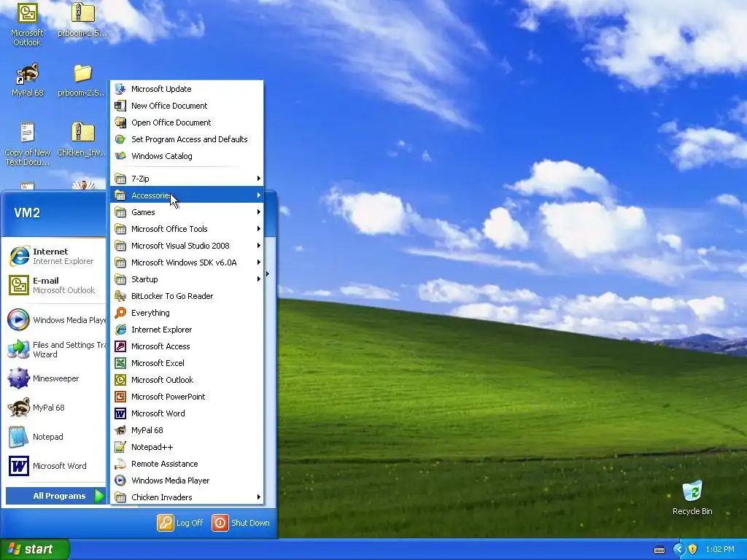Click Microsoft Outlook icon in All Programs list
Screen dimensions: 747x560
click(120, 379)
